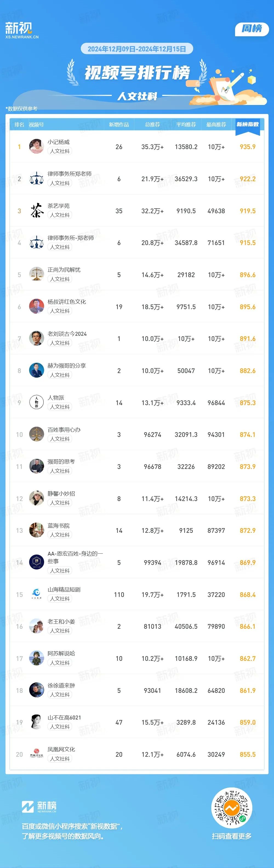Click the 人物派 circular avatar

point(36,402)
